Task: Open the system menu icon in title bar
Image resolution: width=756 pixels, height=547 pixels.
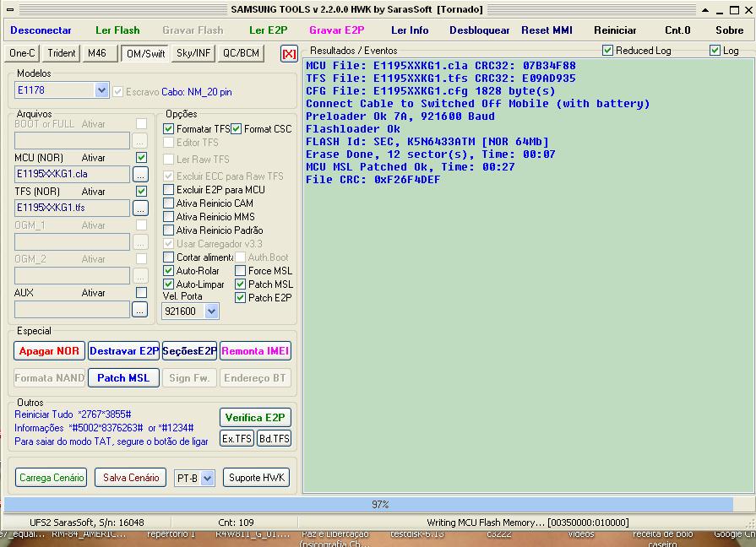Action: click(x=10, y=9)
